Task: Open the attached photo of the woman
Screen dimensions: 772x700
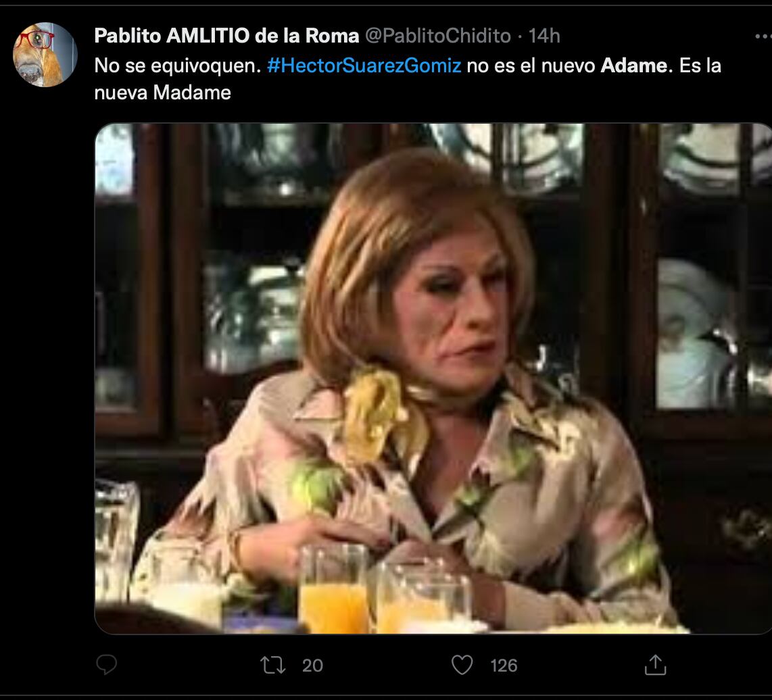Action: tap(433, 378)
